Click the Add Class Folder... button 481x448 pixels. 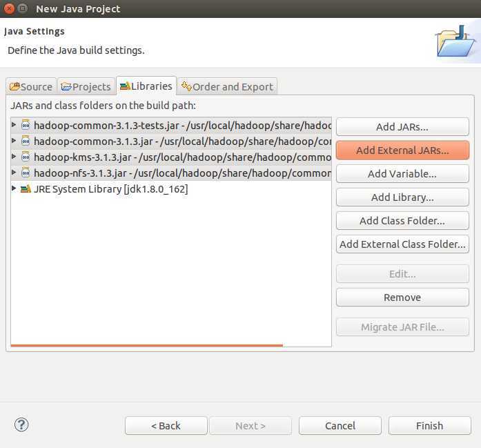click(402, 221)
